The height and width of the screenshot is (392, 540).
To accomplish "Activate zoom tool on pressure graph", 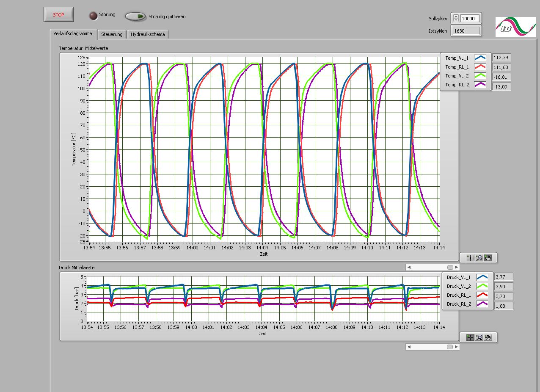I will [479, 337].
